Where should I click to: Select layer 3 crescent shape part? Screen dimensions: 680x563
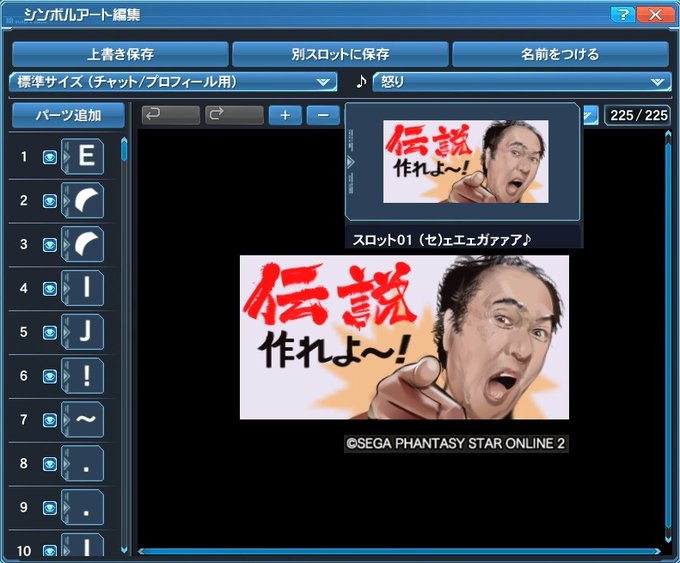pyautogui.click(x=83, y=244)
